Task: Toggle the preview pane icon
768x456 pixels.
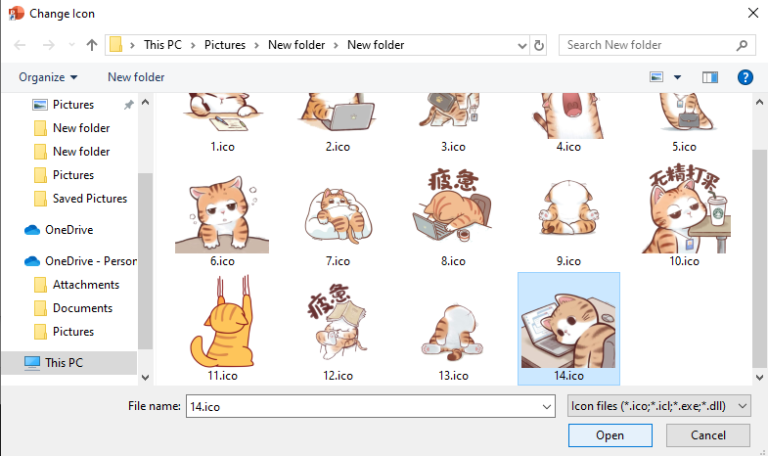Action: (x=710, y=77)
